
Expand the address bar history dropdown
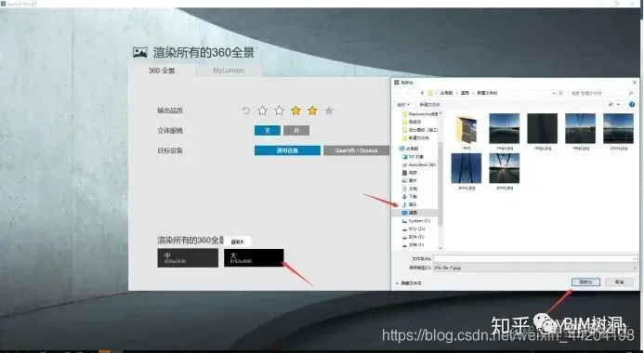point(554,93)
